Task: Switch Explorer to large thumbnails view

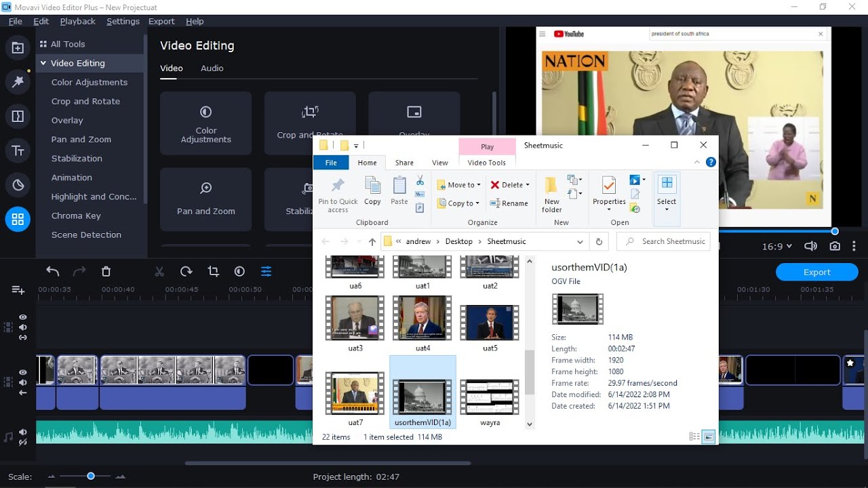Action: (709, 437)
